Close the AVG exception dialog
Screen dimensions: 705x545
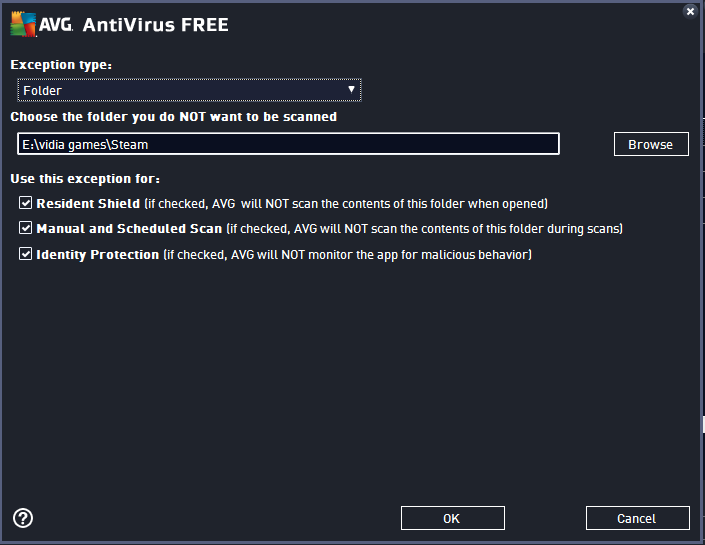click(690, 11)
